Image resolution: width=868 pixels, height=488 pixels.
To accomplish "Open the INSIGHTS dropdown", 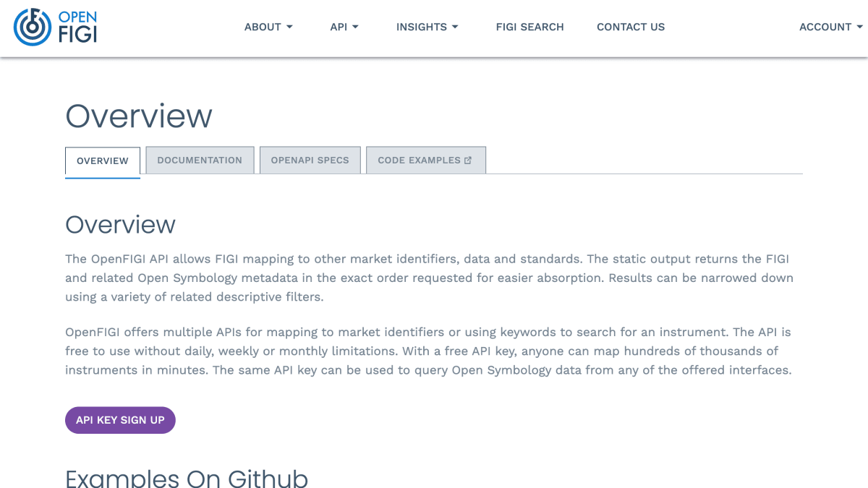I will point(427,27).
